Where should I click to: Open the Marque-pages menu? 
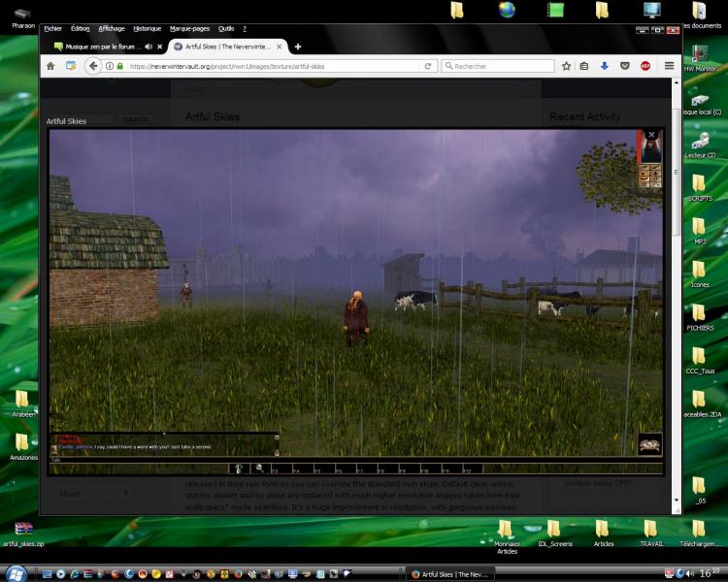coord(189,29)
